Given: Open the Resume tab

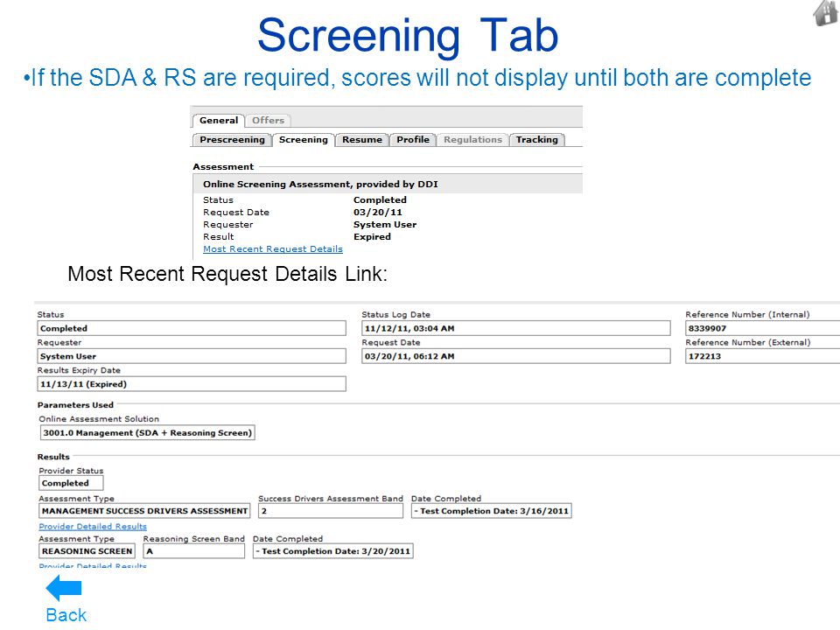Looking at the screenshot, I should click(362, 140).
